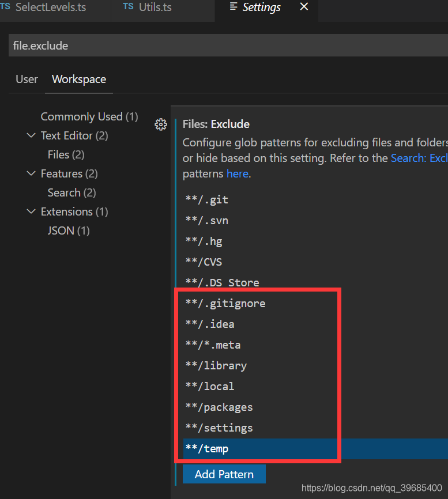Screen dimensions: 448x499
Task: Close the Settings tab
Action: [x=304, y=7]
